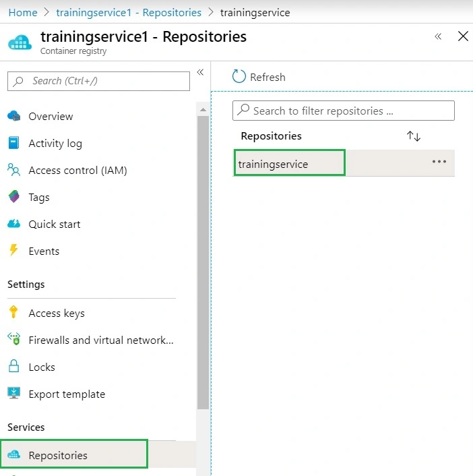
Task: Click the Access keys key icon
Action: [x=13, y=312]
